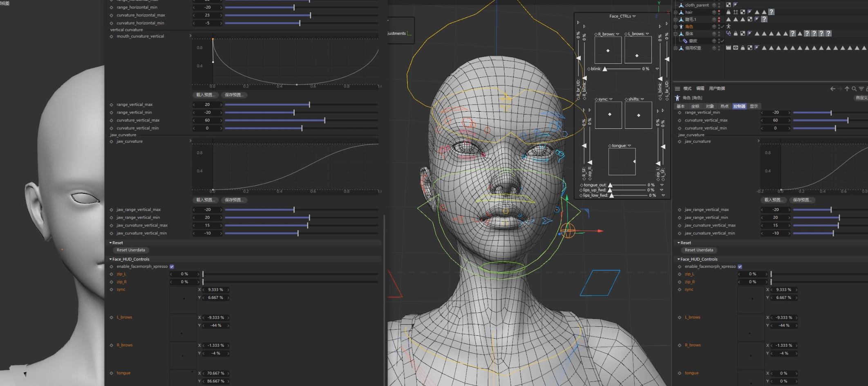Click the 角色 character object icon

[681, 27]
